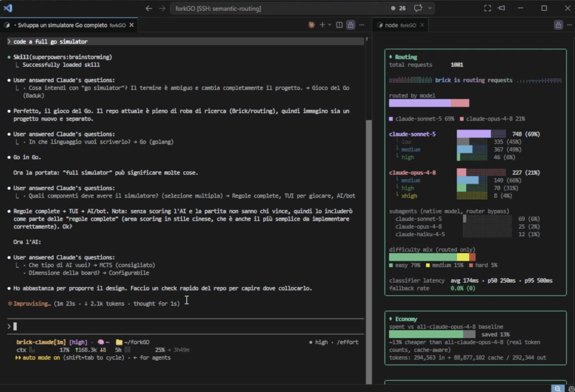Click the 5h 25% usage indicator

[x=140, y=350]
